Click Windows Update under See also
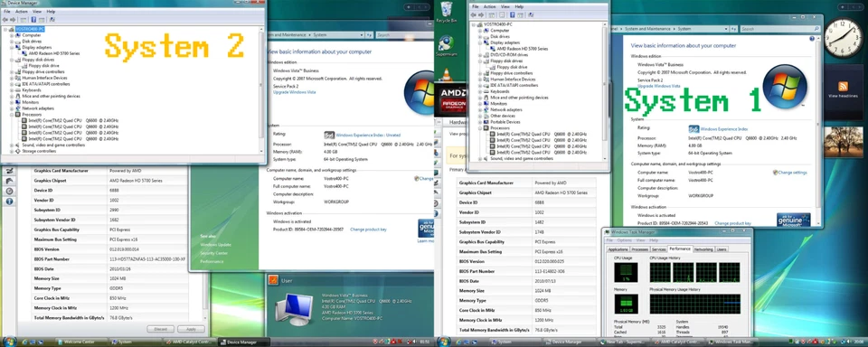 pyautogui.click(x=216, y=245)
